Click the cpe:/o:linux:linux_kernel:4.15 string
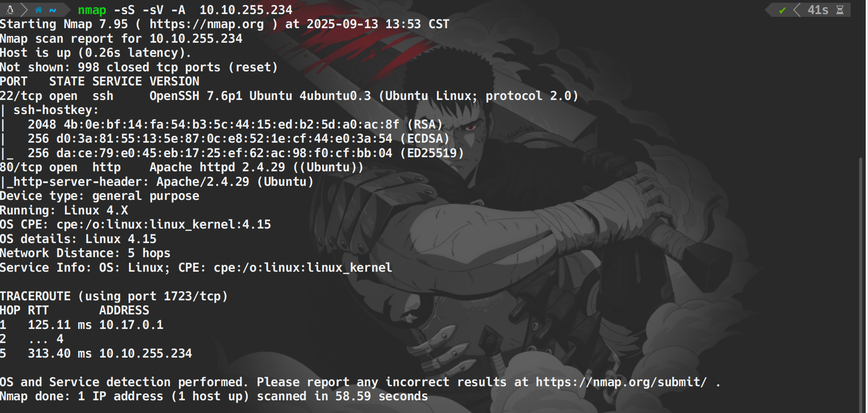868x413 pixels. [164, 224]
